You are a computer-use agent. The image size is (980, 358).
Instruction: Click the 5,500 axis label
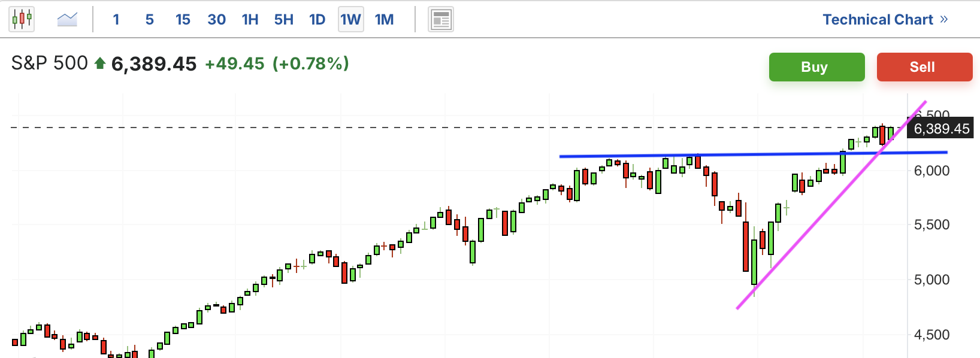click(931, 224)
